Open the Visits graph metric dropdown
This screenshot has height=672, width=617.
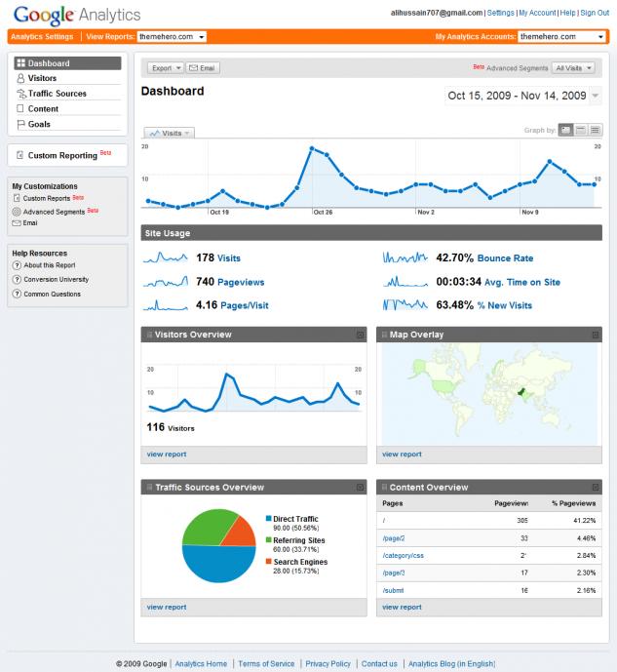[170, 133]
